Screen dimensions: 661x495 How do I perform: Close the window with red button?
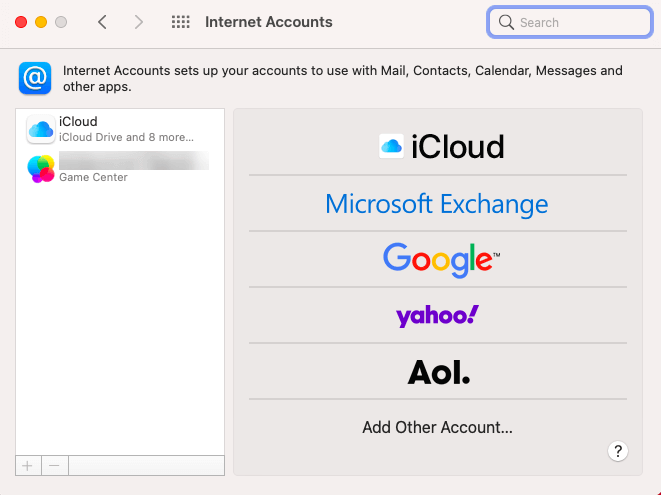[21, 22]
